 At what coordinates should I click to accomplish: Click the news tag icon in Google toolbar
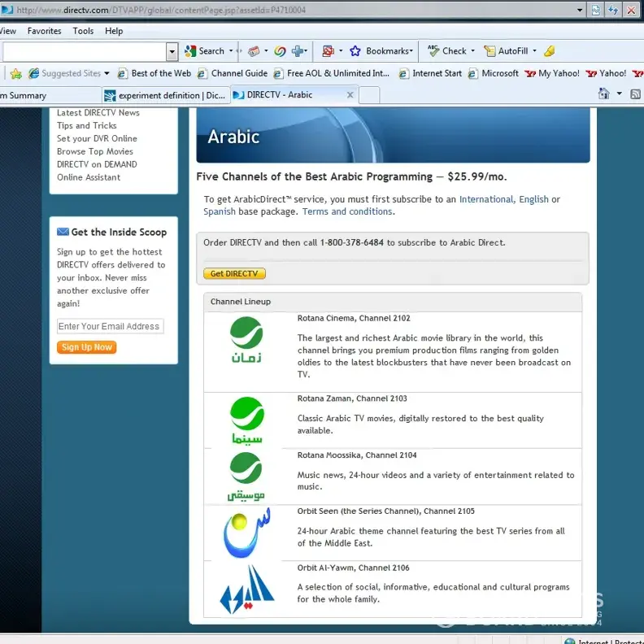point(254,51)
